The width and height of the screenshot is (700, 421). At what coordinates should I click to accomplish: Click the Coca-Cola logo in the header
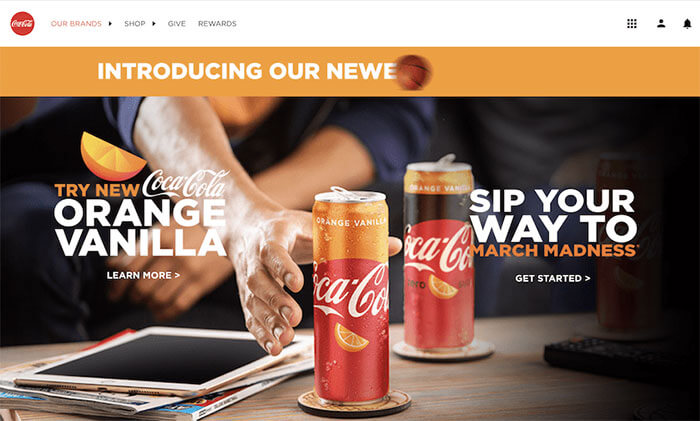click(22, 23)
